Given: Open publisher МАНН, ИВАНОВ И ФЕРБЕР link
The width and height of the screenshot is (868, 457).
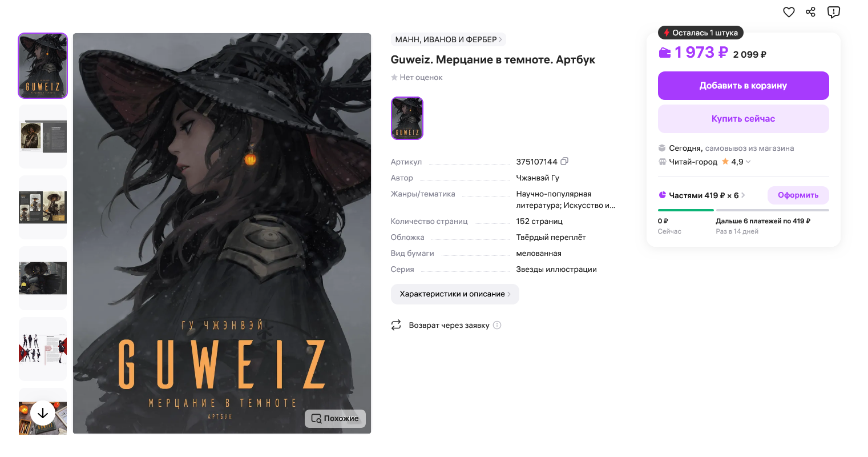Looking at the screenshot, I should [x=449, y=39].
